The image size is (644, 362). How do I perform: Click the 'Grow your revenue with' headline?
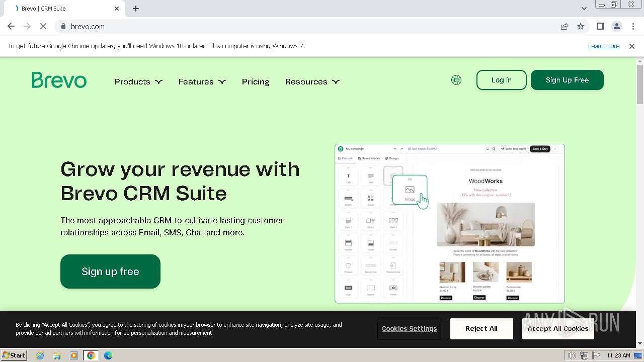(180, 169)
